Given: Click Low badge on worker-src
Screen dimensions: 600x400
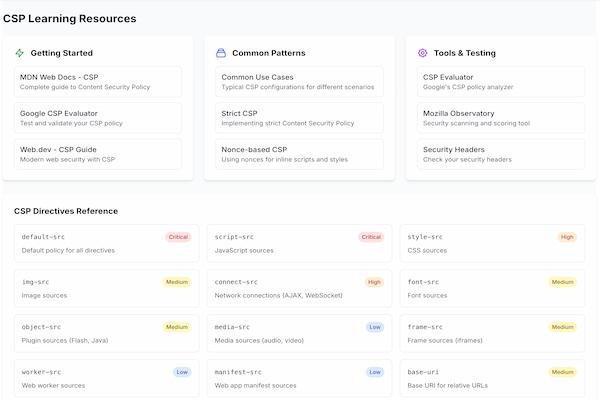Looking at the screenshot, I should pos(182,372).
